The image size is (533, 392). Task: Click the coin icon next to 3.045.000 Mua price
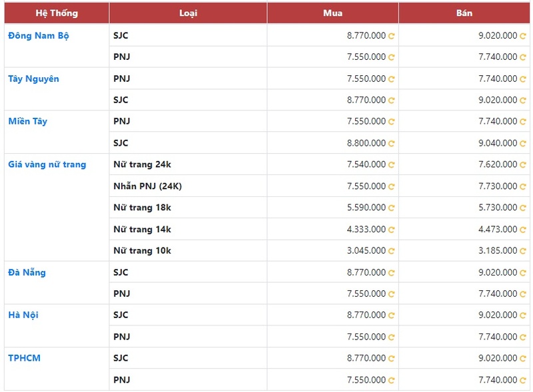click(391, 251)
